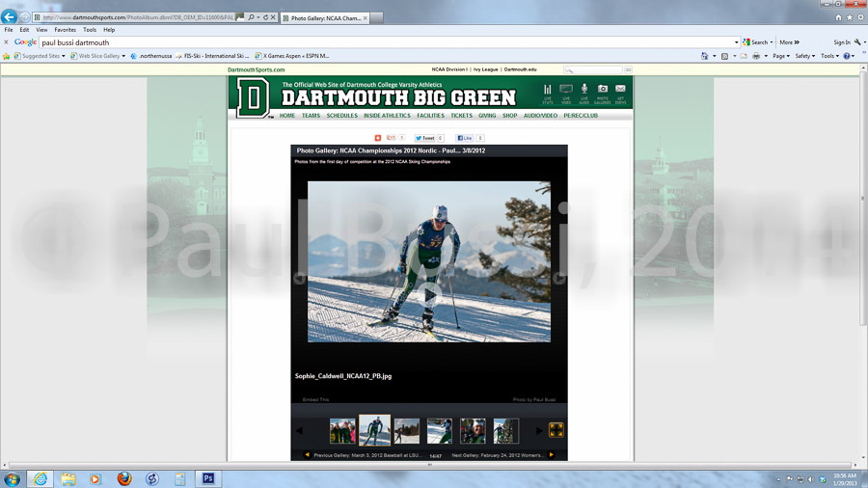Click in the Google toolbar search field
This screenshot has height=488, width=868.
[x=387, y=42]
